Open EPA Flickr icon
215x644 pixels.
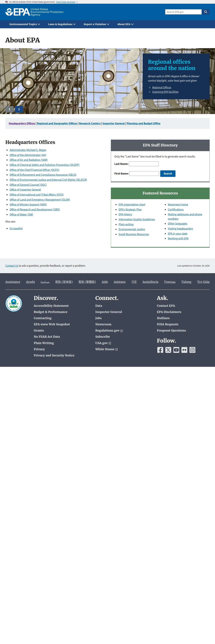[x=184, y=350]
